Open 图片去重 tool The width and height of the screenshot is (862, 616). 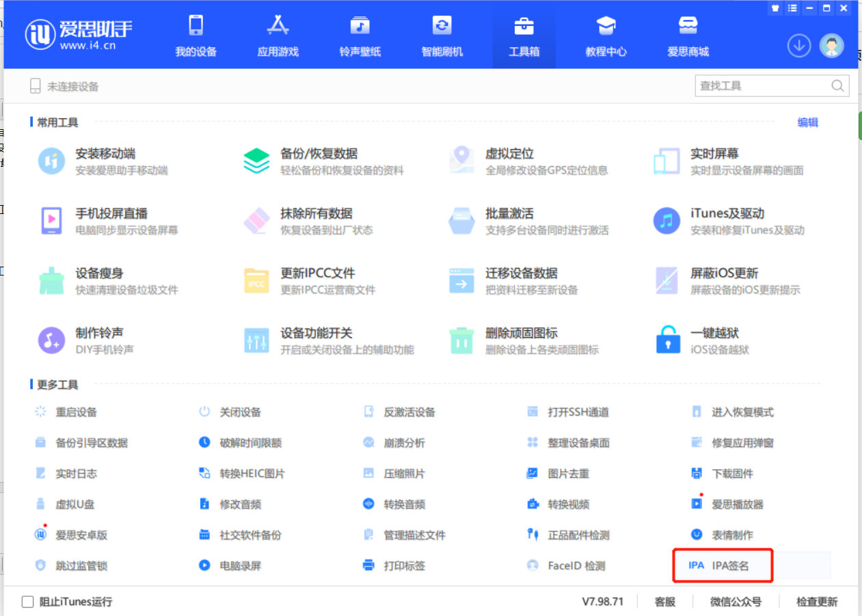(558, 474)
